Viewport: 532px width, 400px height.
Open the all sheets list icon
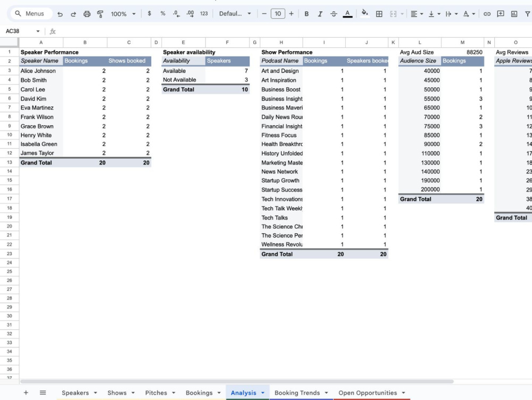(x=43, y=393)
